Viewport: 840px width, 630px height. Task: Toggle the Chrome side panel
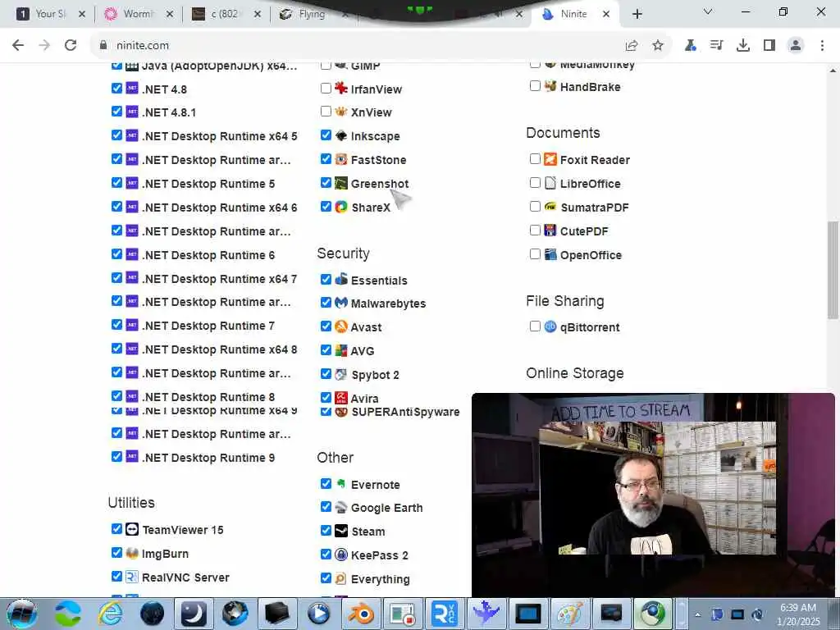(769, 46)
